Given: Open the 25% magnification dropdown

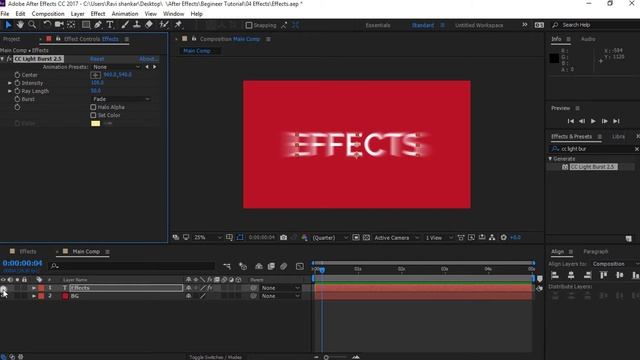Looking at the screenshot, I should point(207,237).
